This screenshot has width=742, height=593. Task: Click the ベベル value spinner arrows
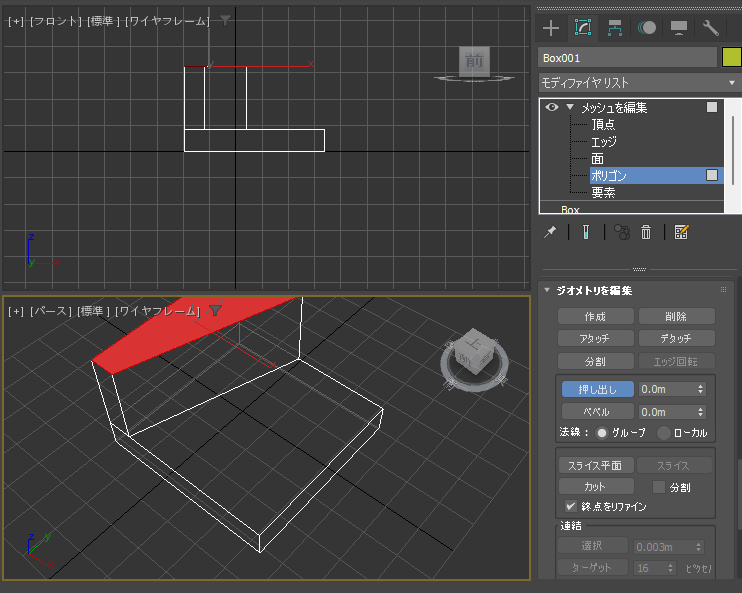700,412
